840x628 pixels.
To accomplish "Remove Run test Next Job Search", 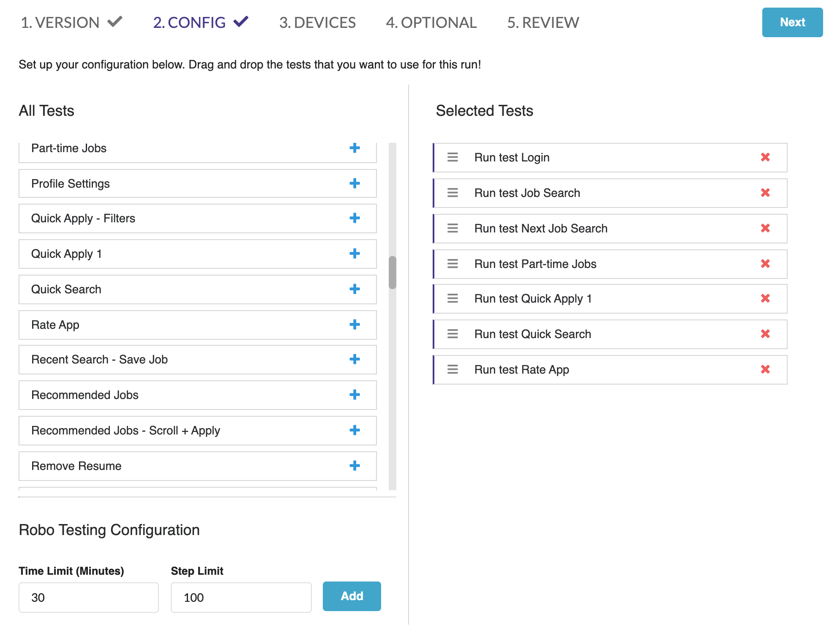I will [x=765, y=228].
